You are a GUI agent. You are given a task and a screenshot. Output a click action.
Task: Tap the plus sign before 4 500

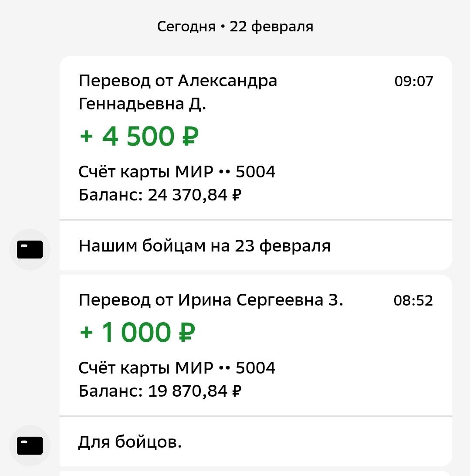click(87, 137)
